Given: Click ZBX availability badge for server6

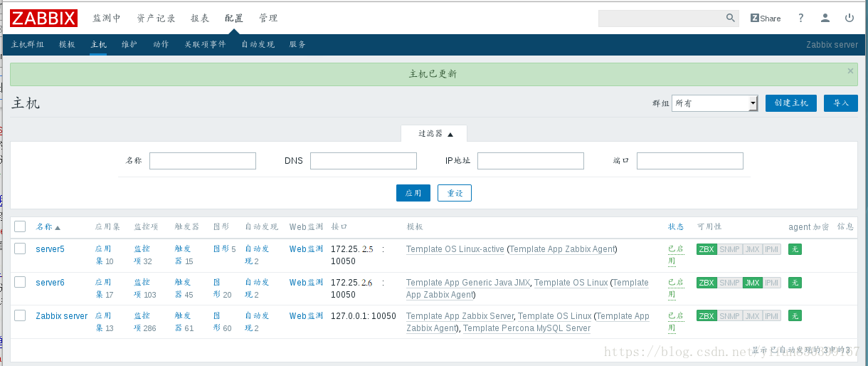Looking at the screenshot, I should (706, 283).
